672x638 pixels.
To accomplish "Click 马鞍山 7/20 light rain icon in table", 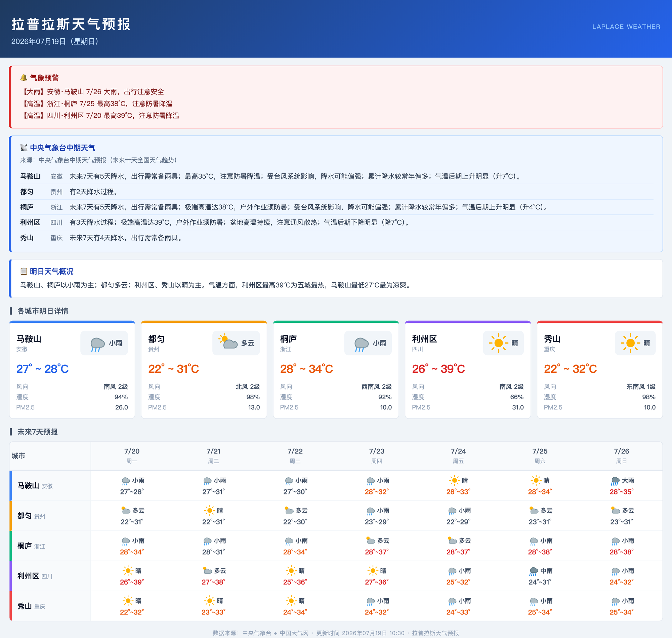I will tap(125, 481).
